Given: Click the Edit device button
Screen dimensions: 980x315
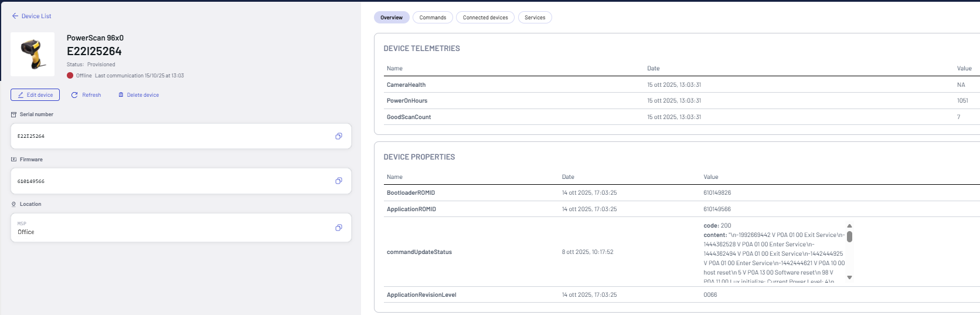Looking at the screenshot, I should 35,95.
